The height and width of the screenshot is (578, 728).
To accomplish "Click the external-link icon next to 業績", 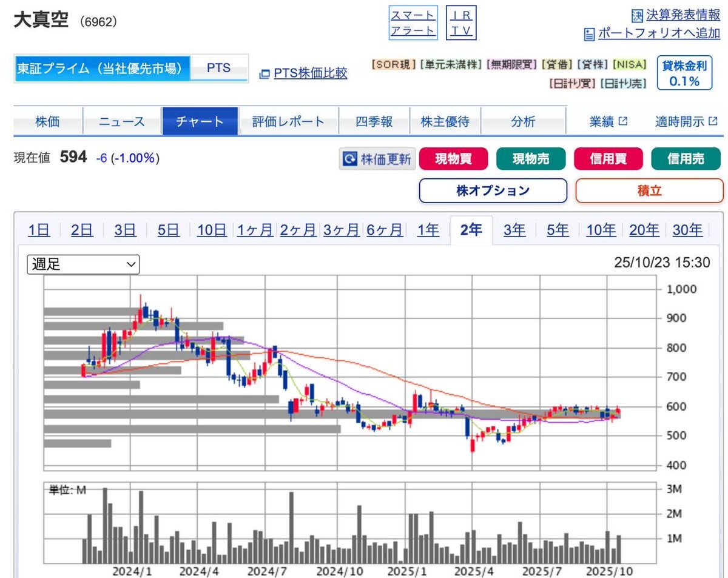I will pos(623,121).
